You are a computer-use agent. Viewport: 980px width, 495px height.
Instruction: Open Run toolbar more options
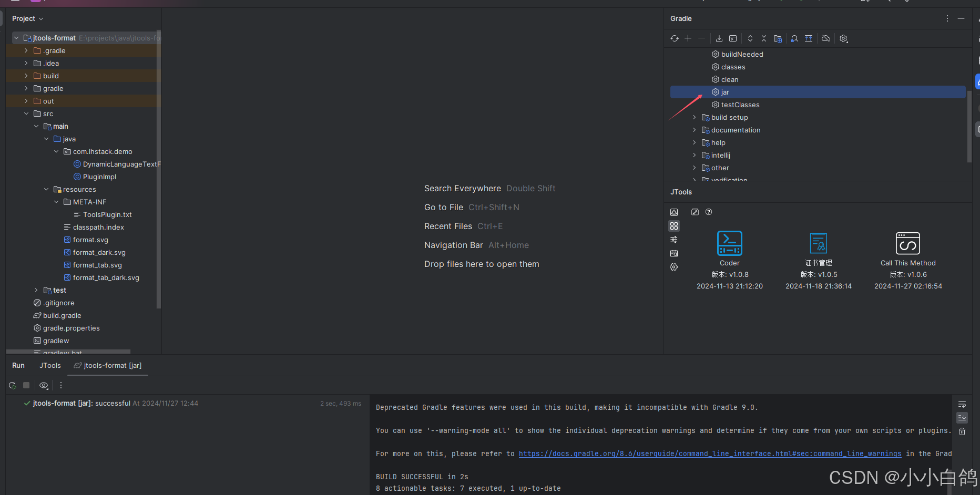pyautogui.click(x=61, y=385)
